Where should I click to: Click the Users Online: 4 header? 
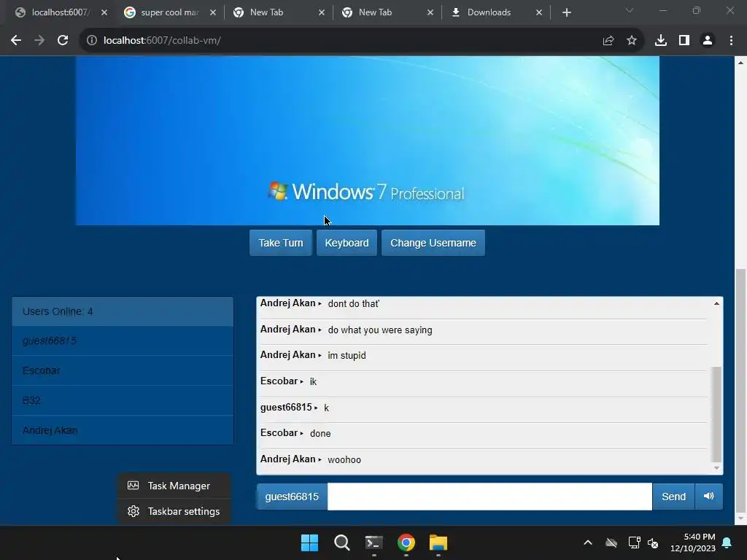(x=123, y=311)
